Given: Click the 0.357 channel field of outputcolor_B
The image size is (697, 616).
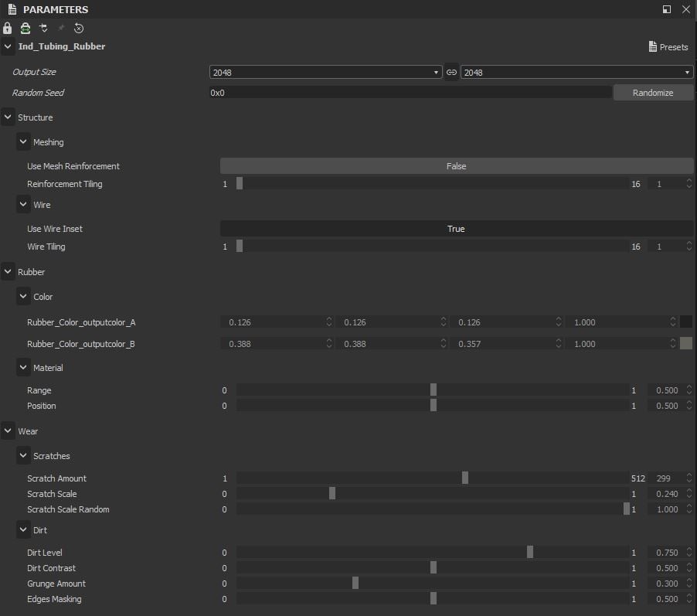Looking at the screenshot, I should (506, 344).
